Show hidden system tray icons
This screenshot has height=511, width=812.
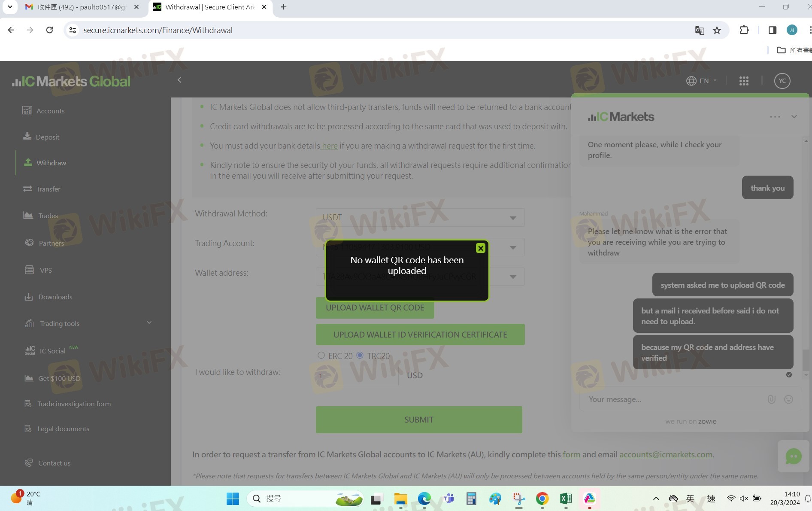click(656, 499)
